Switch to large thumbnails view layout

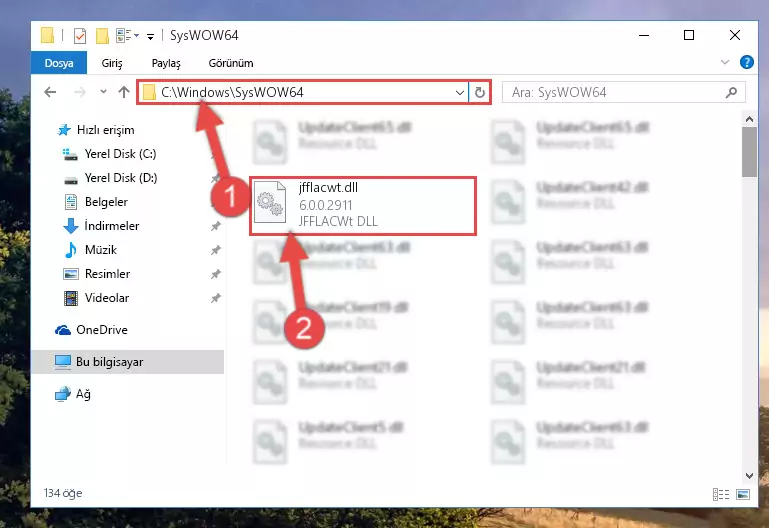pyautogui.click(x=743, y=494)
